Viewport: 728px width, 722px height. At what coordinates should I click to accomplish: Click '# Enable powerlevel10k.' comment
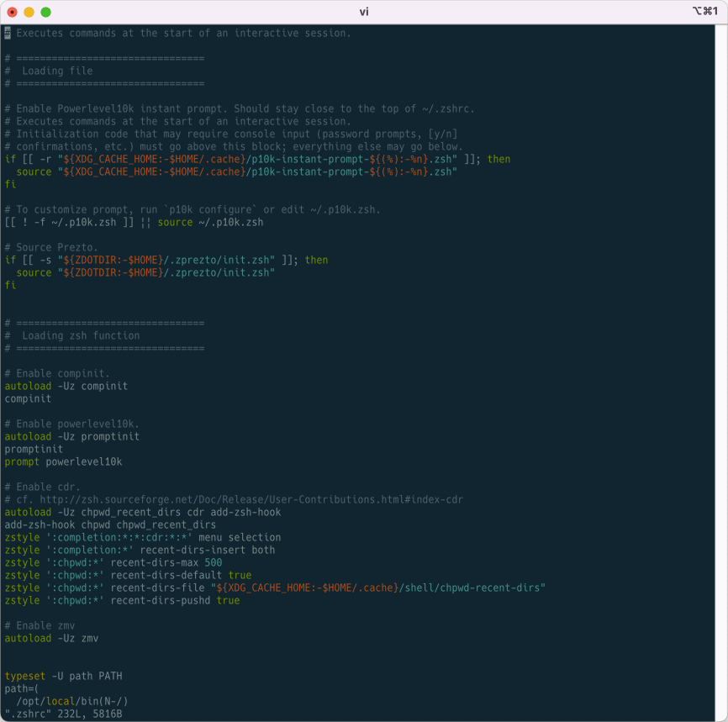(x=72, y=424)
